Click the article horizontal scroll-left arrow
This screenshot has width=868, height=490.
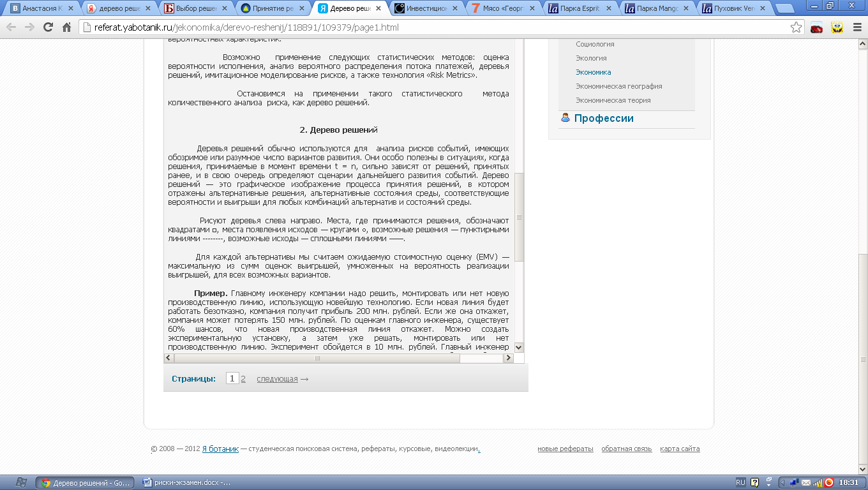pyautogui.click(x=169, y=359)
